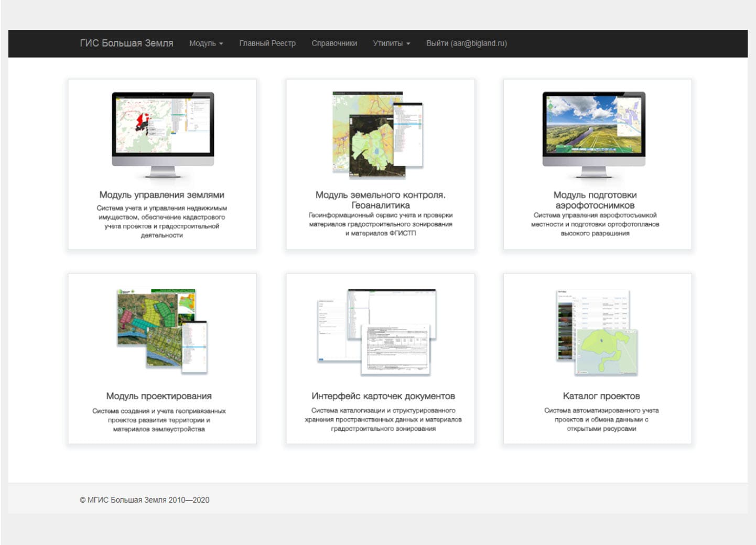Log out via Выйти (aar@bigland.ru)

(466, 43)
